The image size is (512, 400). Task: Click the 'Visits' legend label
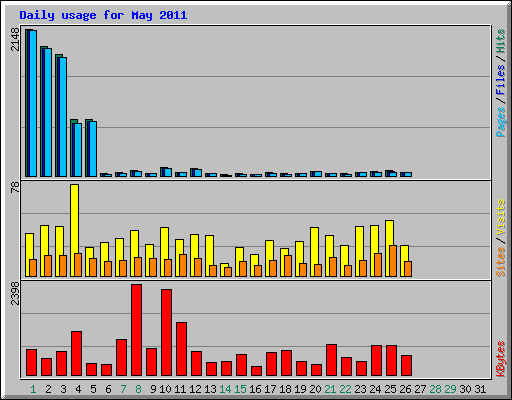500,218
